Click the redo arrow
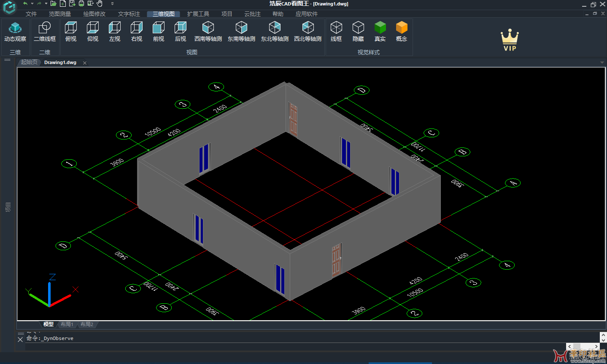 pyautogui.click(x=39, y=3)
